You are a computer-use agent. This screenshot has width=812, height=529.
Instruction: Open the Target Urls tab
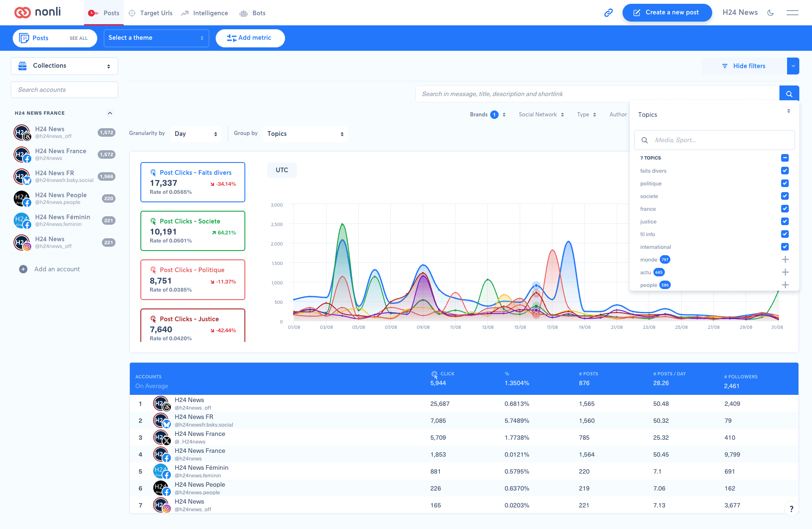point(151,13)
